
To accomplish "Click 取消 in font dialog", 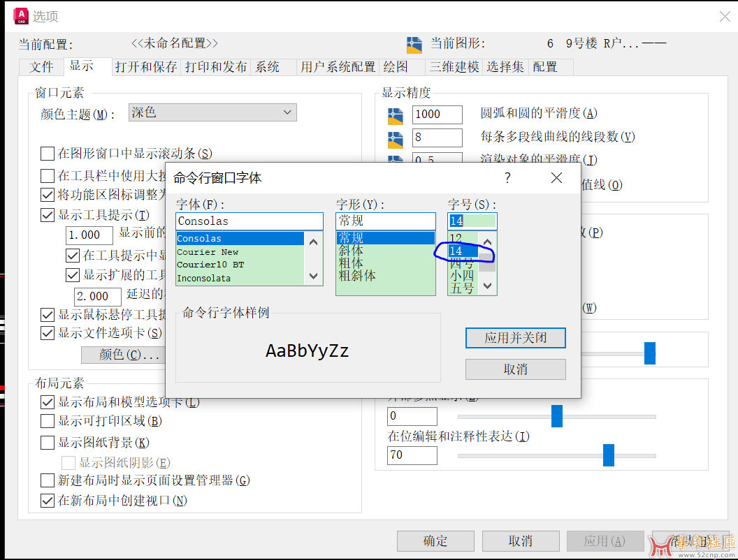I will point(516,369).
